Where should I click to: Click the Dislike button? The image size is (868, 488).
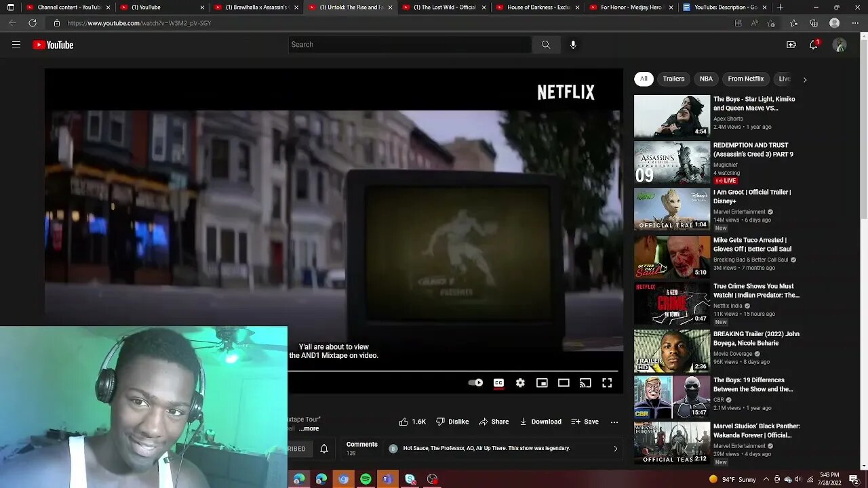point(452,422)
